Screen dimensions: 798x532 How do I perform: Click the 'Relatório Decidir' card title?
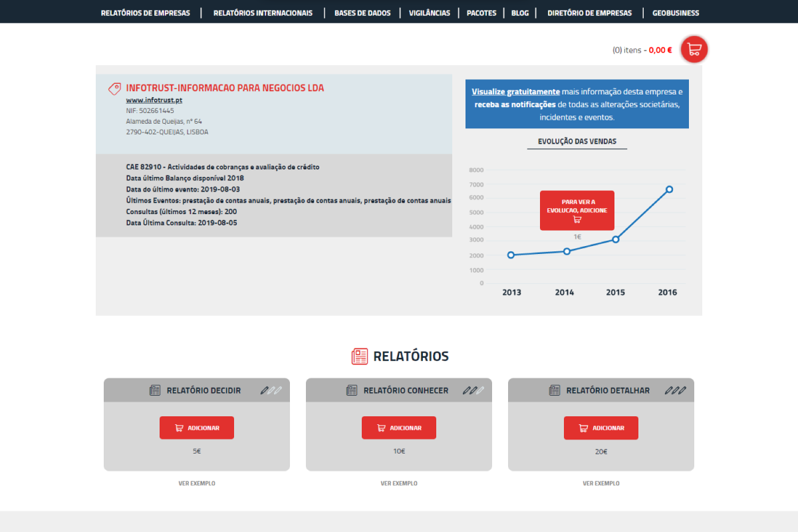click(x=203, y=390)
